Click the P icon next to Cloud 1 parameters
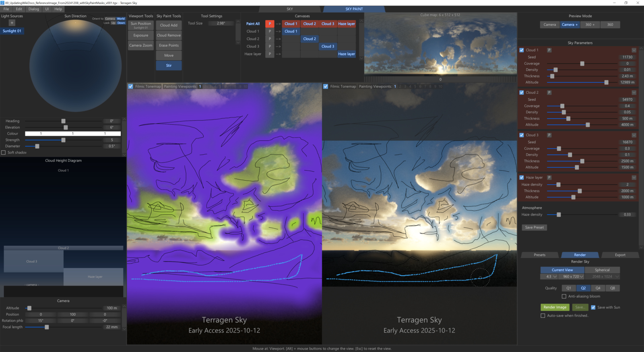Screen dimensions: 644x352 click(x=549, y=50)
